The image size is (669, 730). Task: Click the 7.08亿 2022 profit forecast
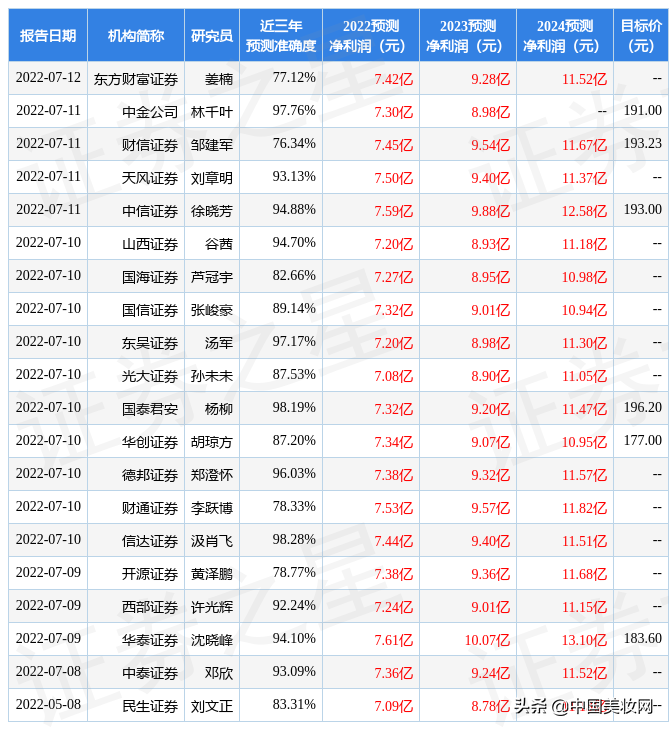(394, 377)
